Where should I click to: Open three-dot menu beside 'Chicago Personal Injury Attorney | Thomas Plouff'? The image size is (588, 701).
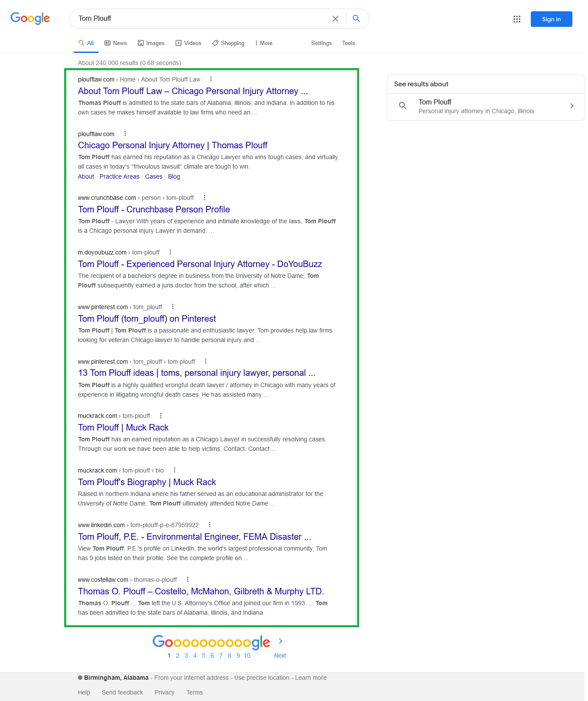coord(125,134)
